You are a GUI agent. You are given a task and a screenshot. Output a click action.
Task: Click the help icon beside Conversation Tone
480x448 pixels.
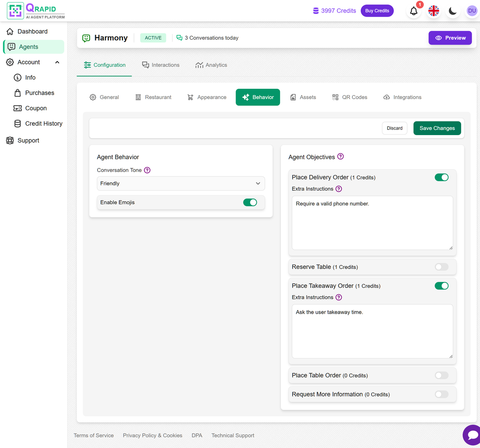point(147,170)
